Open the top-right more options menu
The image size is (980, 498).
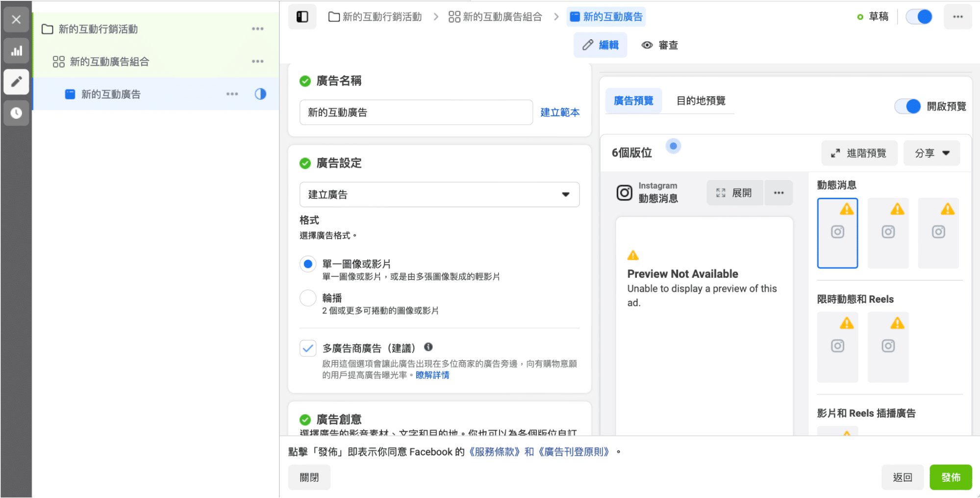click(958, 17)
